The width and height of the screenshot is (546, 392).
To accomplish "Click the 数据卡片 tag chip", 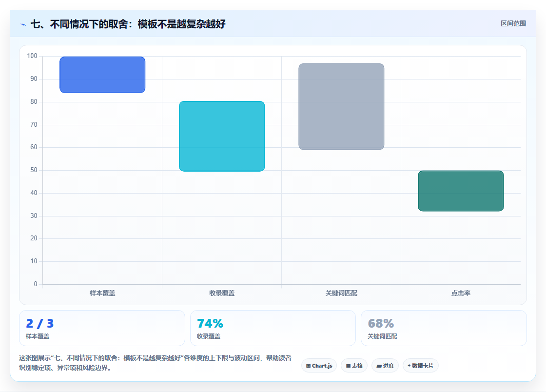I will click(421, 366).
